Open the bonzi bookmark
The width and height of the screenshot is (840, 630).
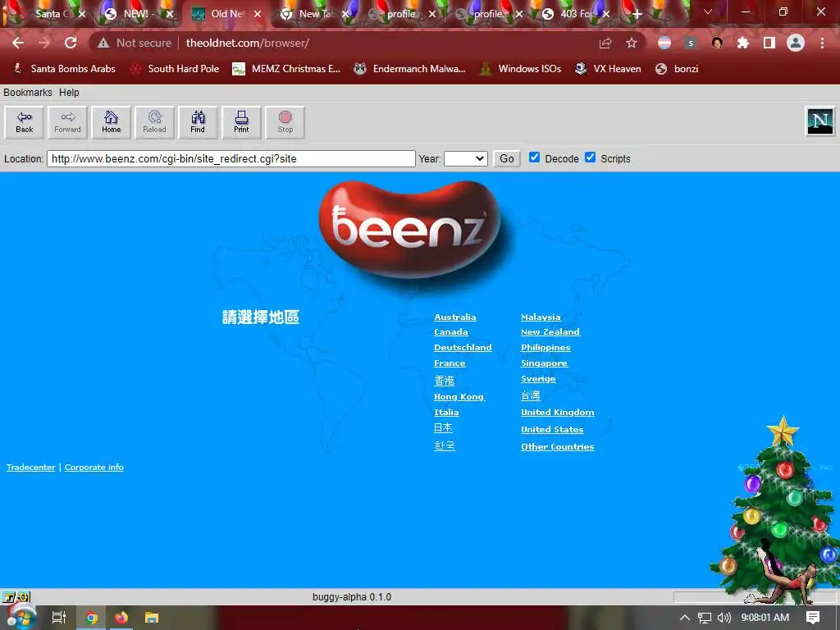pyautogui.click(x=677, y=69)
